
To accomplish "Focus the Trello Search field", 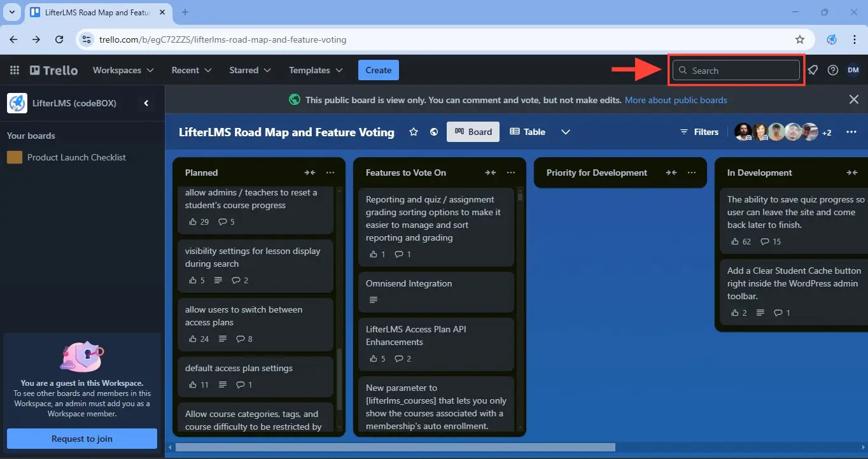I will pos(736,70).
